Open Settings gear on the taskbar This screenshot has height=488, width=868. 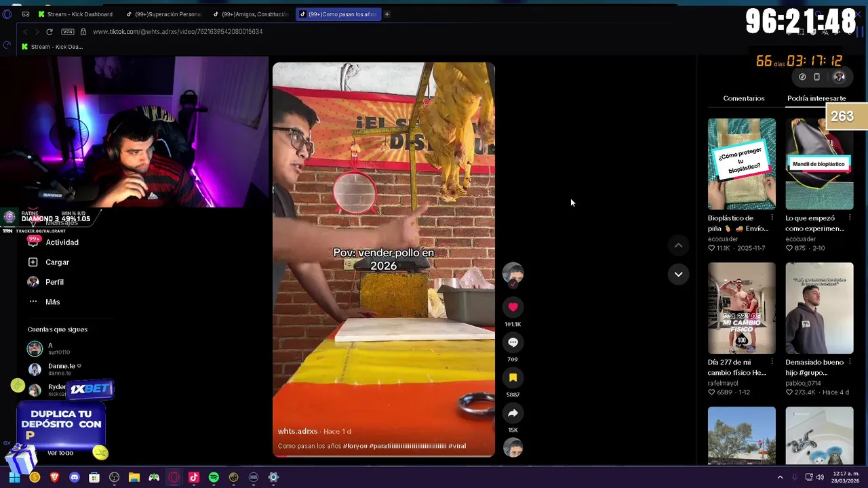pyautogui.click(x=273, y=477)
